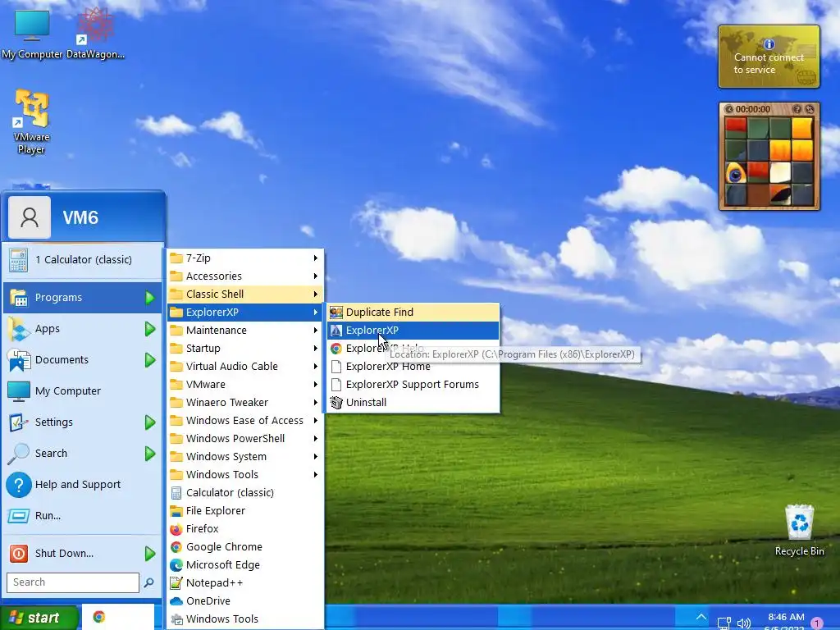
Task: Click the network tray icon
Action: (x=724, y=623)
